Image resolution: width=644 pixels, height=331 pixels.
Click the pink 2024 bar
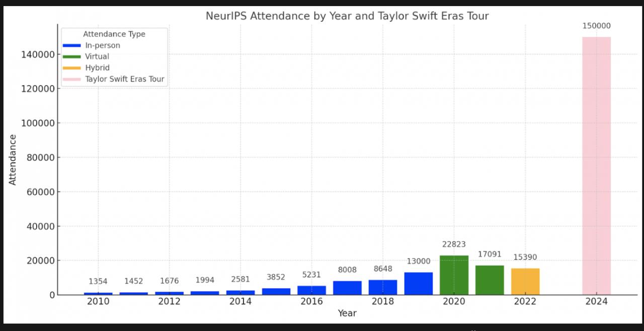596,166
